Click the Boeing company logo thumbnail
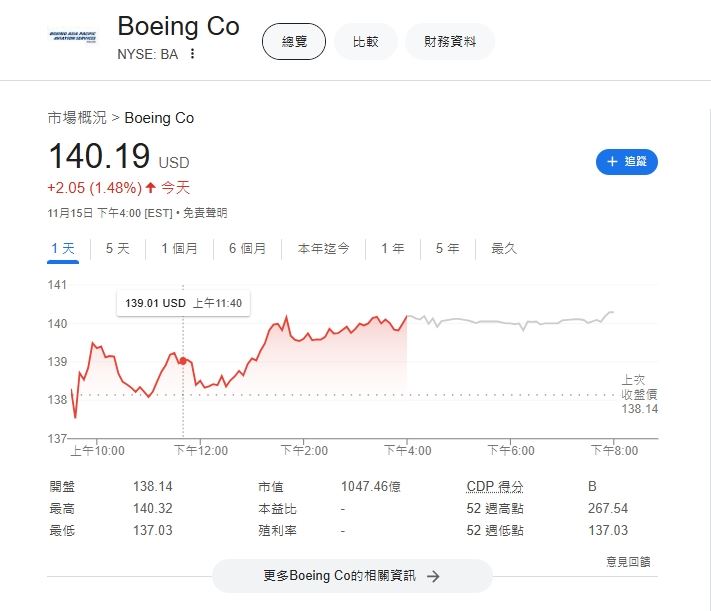This screenshot has width=711, height=611. (73, 37)
